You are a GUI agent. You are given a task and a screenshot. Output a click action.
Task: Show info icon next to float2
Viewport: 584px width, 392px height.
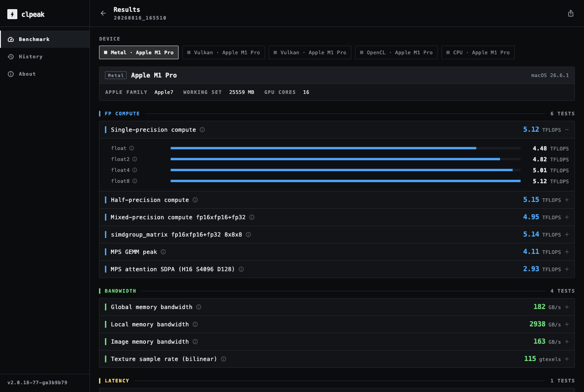pyautogui.click(x=135, y=159)
